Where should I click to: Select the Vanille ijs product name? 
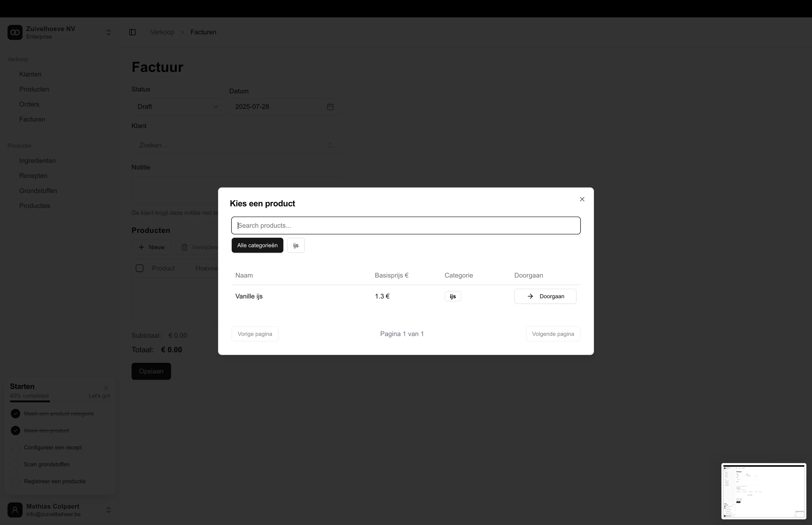(x=249, y=296)
